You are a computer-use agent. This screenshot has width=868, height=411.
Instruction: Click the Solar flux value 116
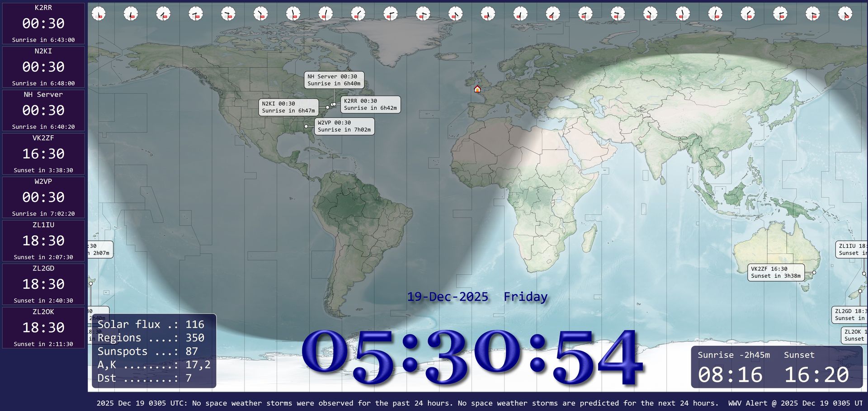click(195, 325)
